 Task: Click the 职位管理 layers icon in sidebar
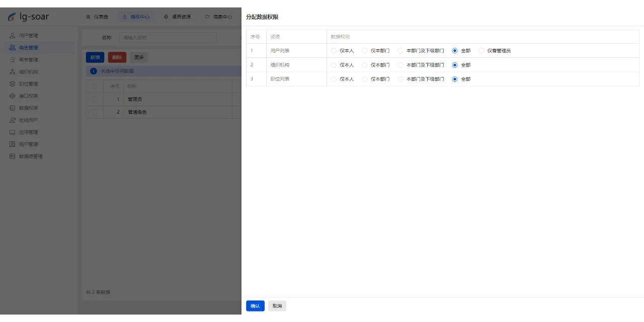point(13,84)
